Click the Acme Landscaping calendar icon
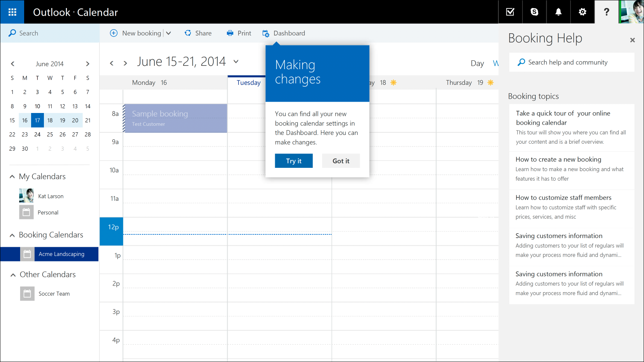Screen dimensions: 644x362 pos(27,254)
